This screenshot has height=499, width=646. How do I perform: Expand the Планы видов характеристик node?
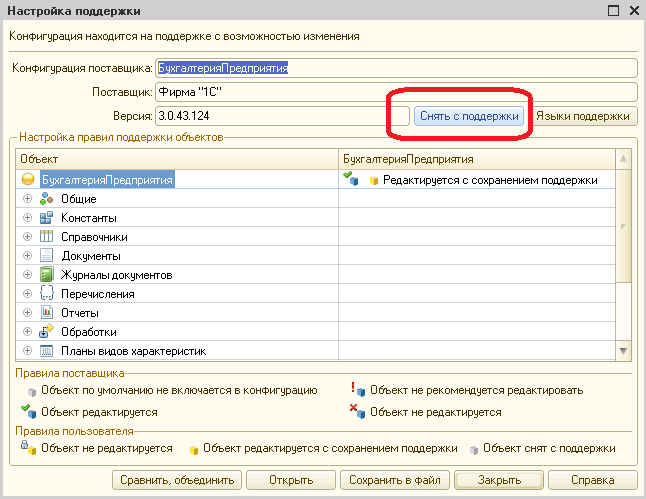point(28,351)
